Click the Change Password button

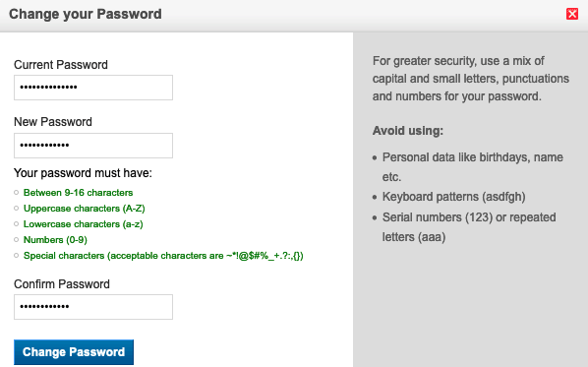point(74,352)
